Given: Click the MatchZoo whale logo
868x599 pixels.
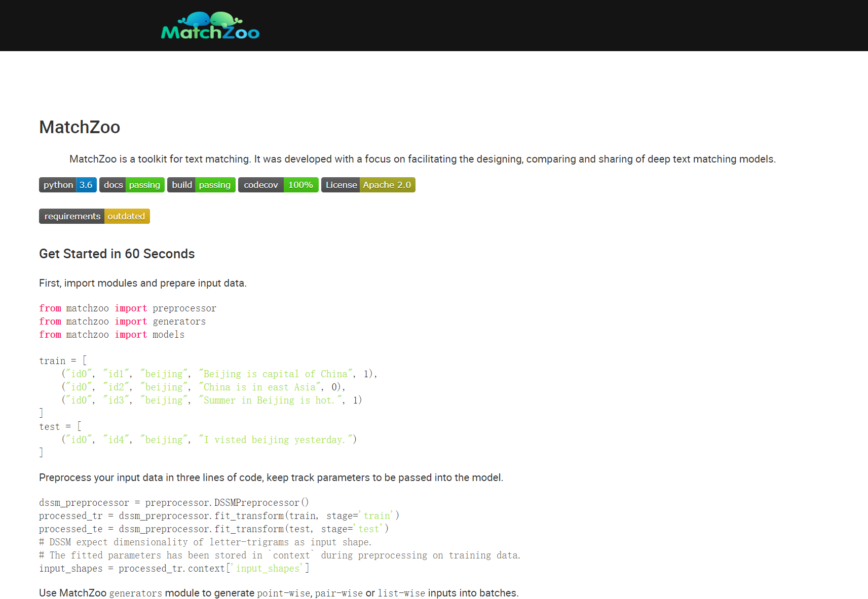Looking at the screenshot, I should (x=210, y=24).
